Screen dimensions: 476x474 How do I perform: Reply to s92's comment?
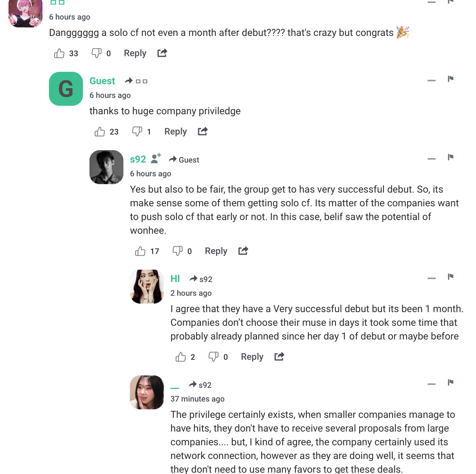coord(216,251)
